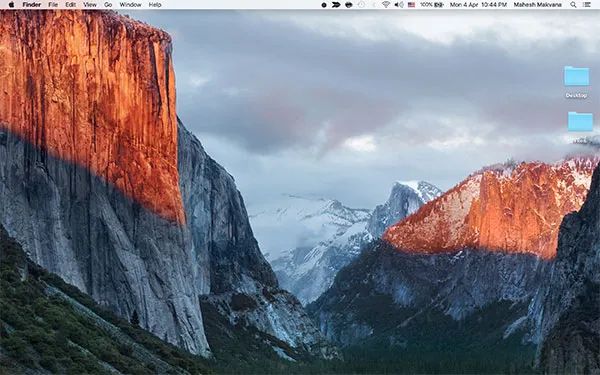600x375 pixels.
Task: Open the Apple menu
Action: coord(11,5)
